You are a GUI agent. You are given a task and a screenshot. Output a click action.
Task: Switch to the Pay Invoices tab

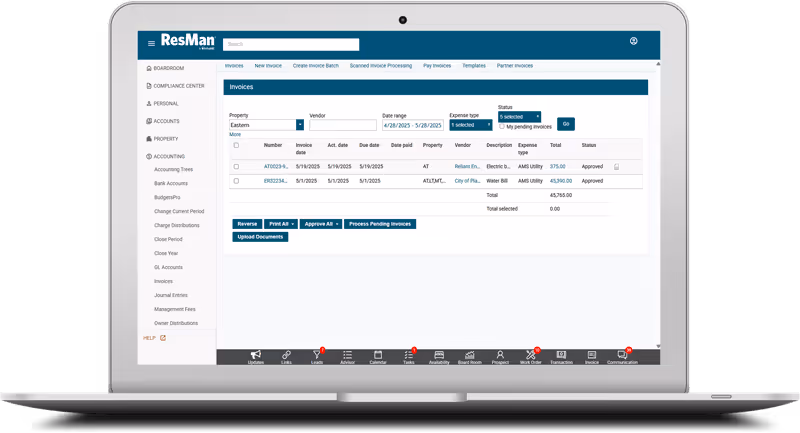pyautogui.click(x=437, y=66)
